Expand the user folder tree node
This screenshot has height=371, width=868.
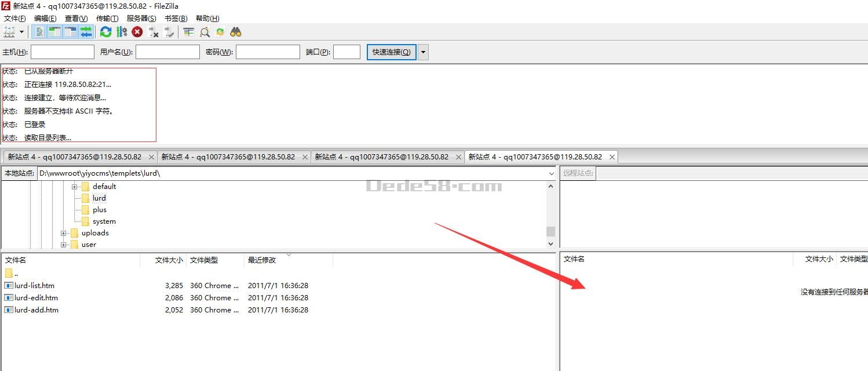[x=63, y=245]
